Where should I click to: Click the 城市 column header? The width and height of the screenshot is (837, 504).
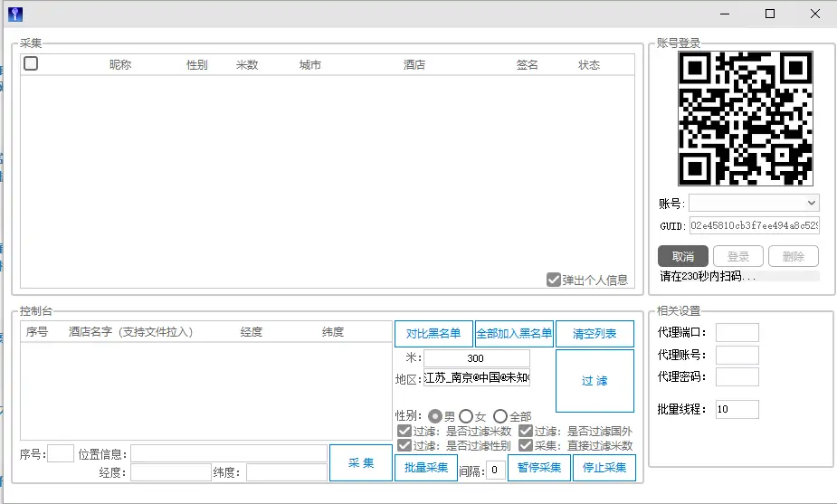coord(310,64)
